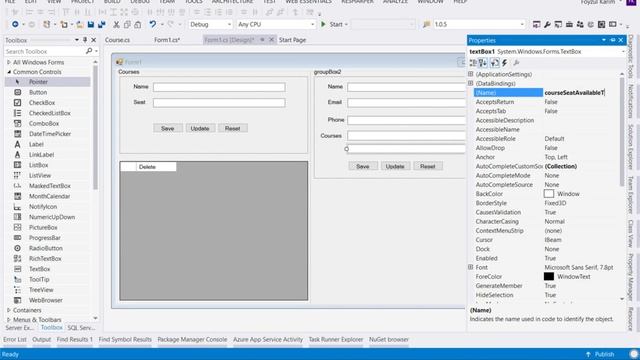Select the DateTimePicker control in Toolbox
Image resolution: width=640 pixels, height=360 pixels.
[50, 134]
